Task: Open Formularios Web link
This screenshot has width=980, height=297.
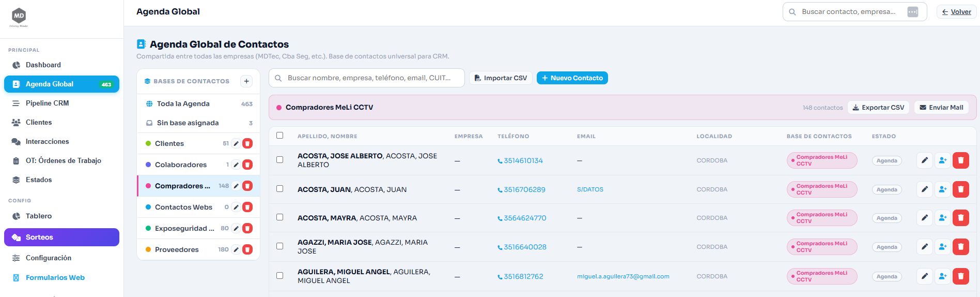Action: point(61,277)
